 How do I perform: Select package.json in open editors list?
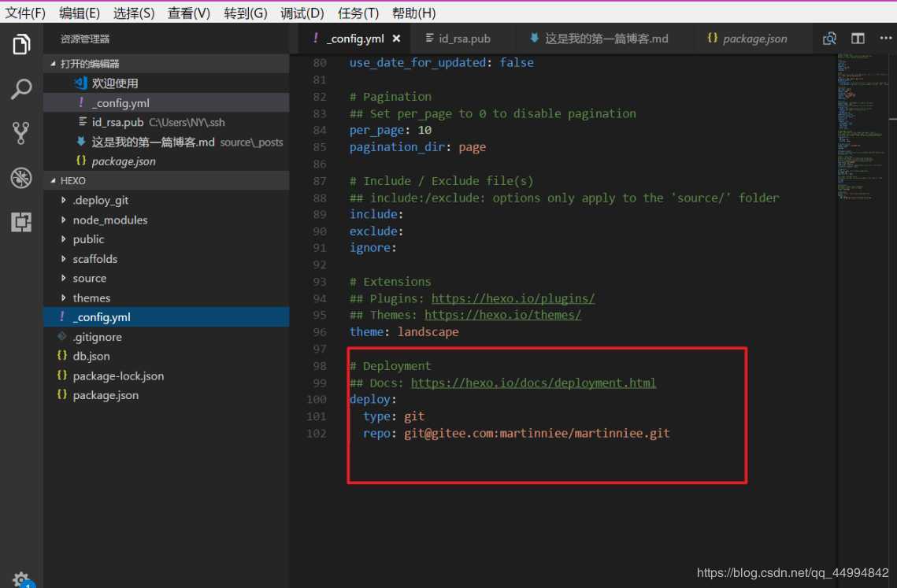pos(166,161)
